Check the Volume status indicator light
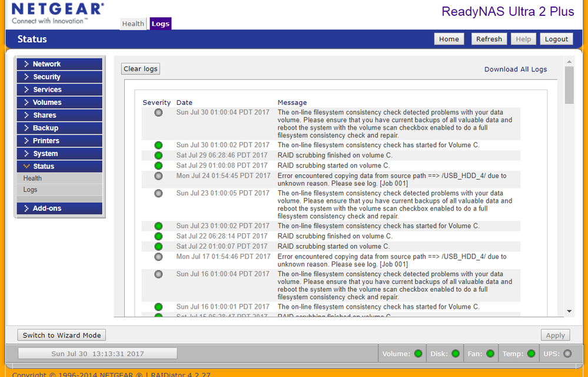Image resolution: width=588 pixels, height=377 pixels. click(x=417, y=353)
